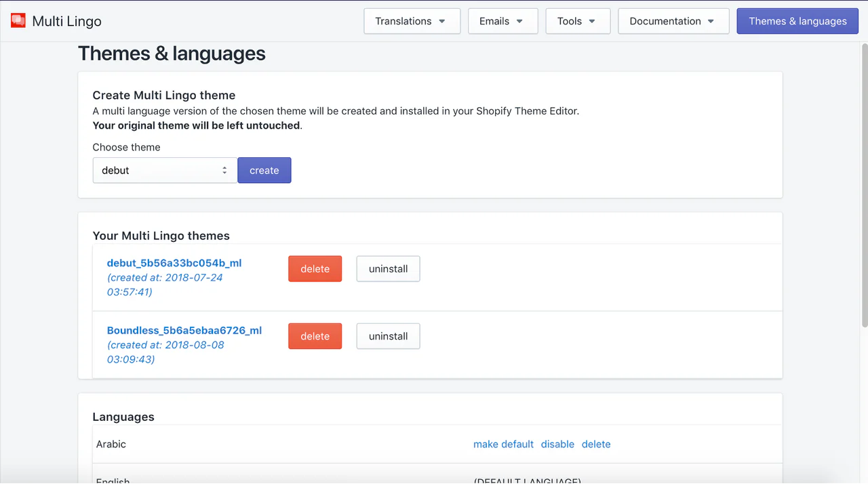The image size is (868, 488).
Task: Open debut_5b56a33bc054b_ml theme link
Action: (x=174, y=263)
